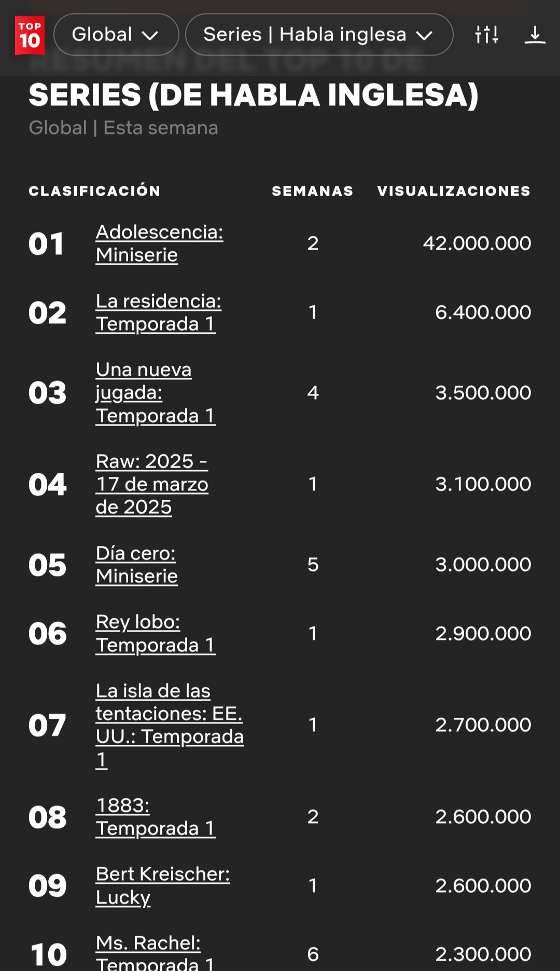560x971 pixels.
Task: Select the 1883: Temporada 1 link
Action: point(155,817)
